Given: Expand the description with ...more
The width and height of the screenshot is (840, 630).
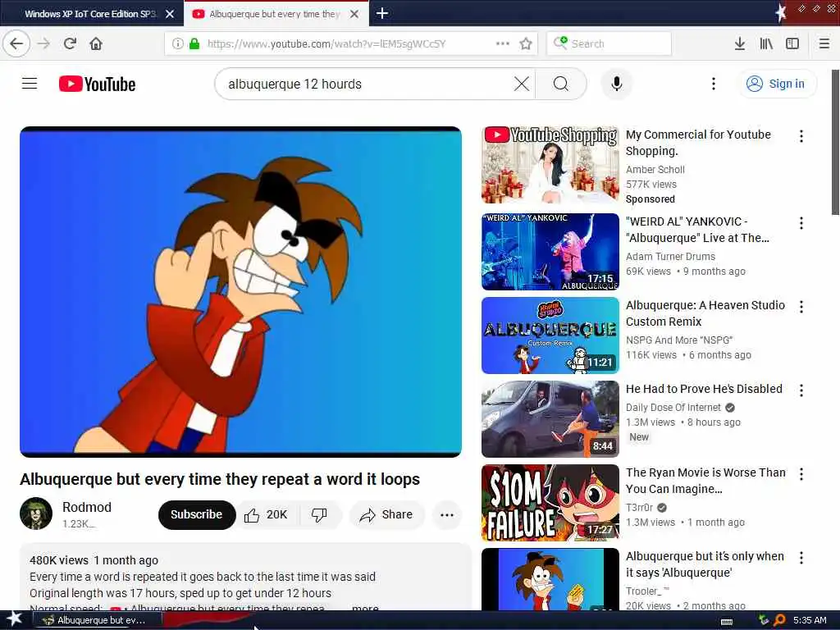Looking at the screenshot, I should coord(365,608).
